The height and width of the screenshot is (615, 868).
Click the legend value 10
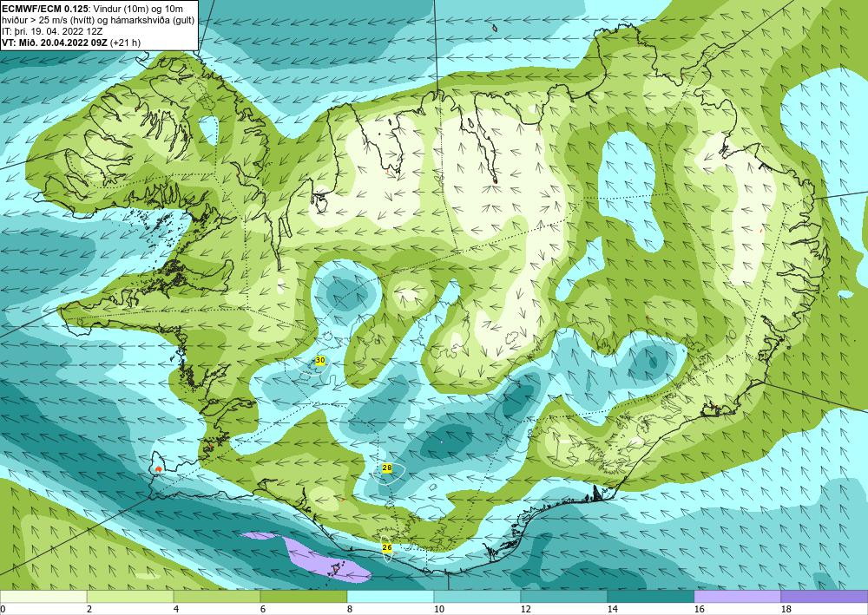438,609
